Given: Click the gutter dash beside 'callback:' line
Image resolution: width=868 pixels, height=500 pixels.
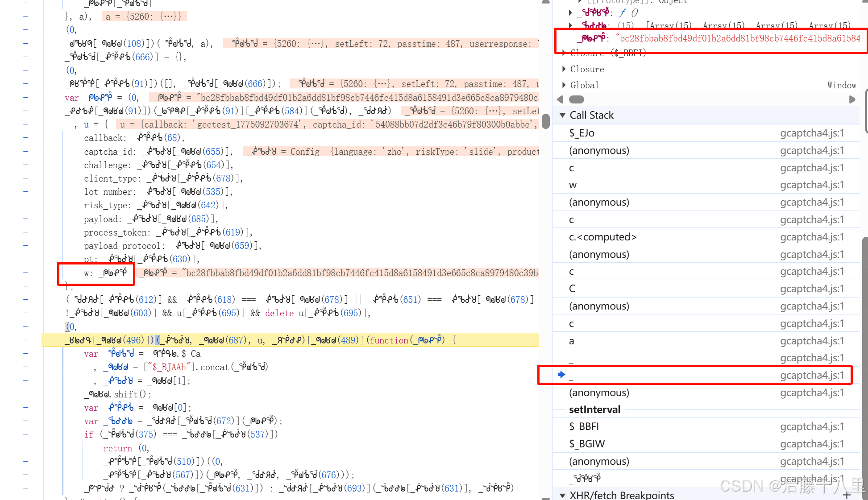Looking at the screenshot, I should click(x=25, y=138).
